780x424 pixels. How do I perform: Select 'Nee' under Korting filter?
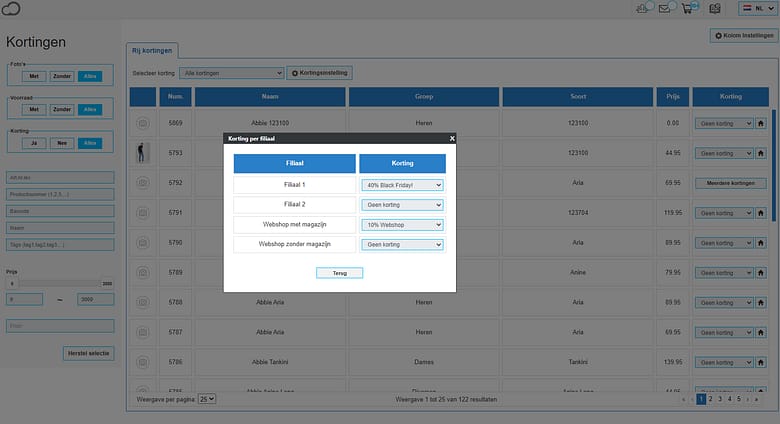coord(62,143)
